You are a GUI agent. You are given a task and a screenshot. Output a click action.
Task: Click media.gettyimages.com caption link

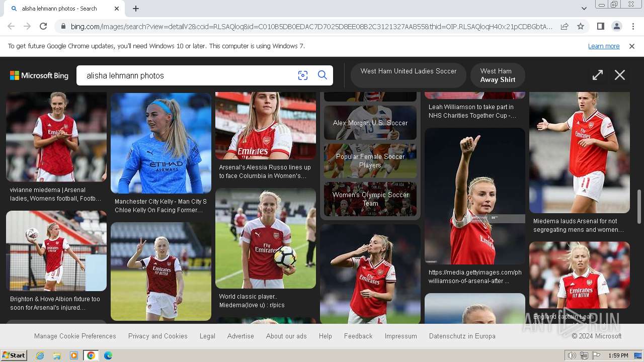475,277
